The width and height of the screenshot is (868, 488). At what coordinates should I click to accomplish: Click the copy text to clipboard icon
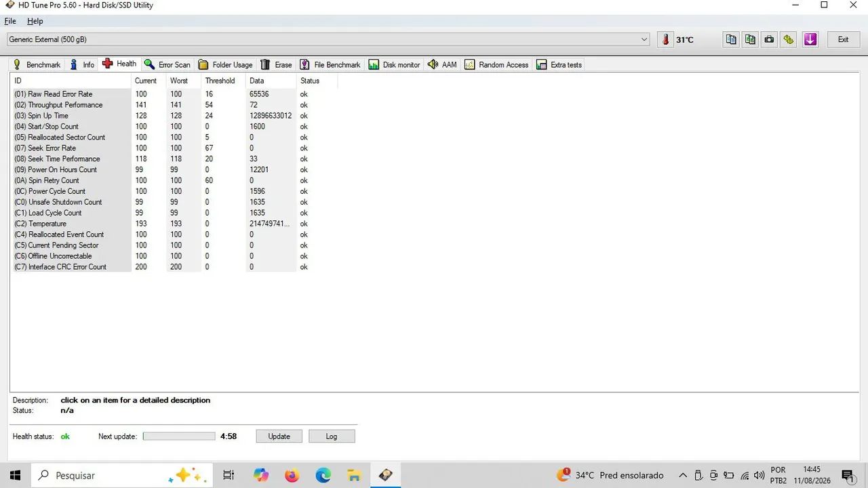pyautogui.click(x=731, y=39)
